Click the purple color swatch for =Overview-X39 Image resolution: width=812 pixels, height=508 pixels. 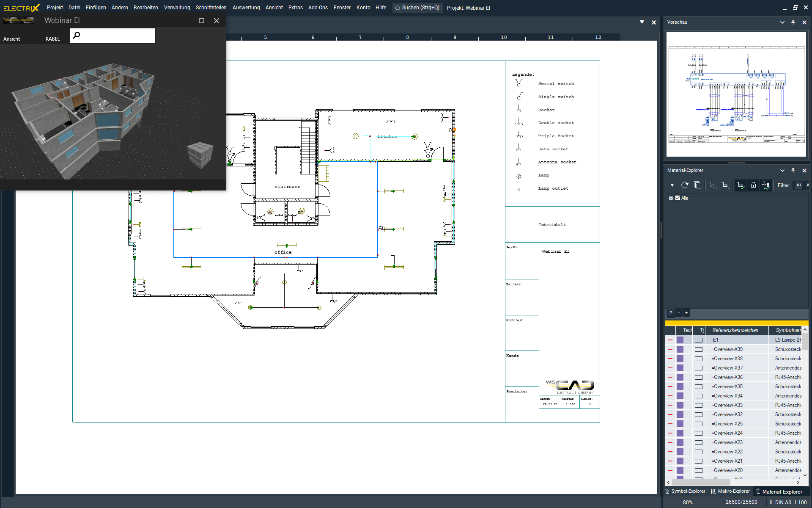click(680, 349)
